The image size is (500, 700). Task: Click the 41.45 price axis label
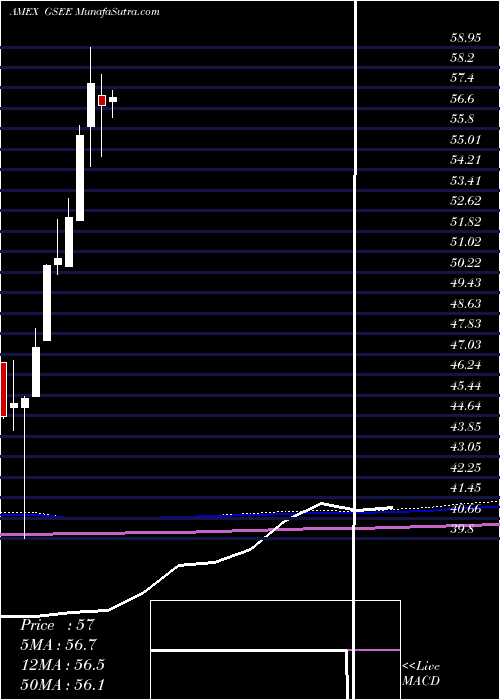[x=465, y=488]
